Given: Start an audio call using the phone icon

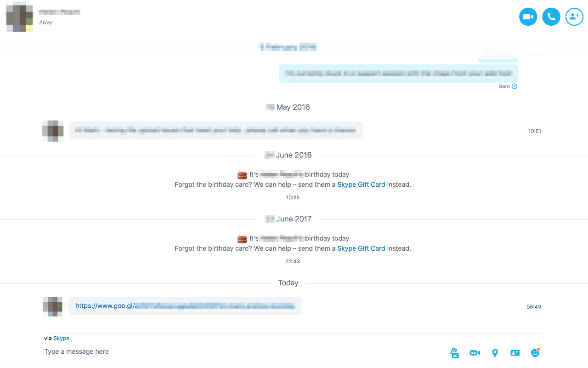Looking at the screenshot, I should (x=551, y=17).
